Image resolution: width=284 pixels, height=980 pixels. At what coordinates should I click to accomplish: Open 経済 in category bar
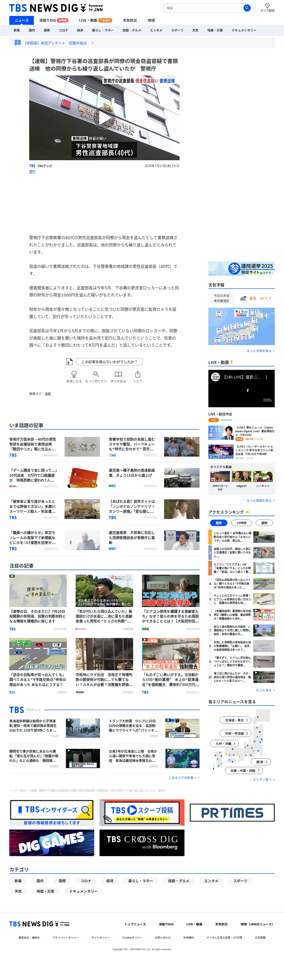click(x=80, y=31)
